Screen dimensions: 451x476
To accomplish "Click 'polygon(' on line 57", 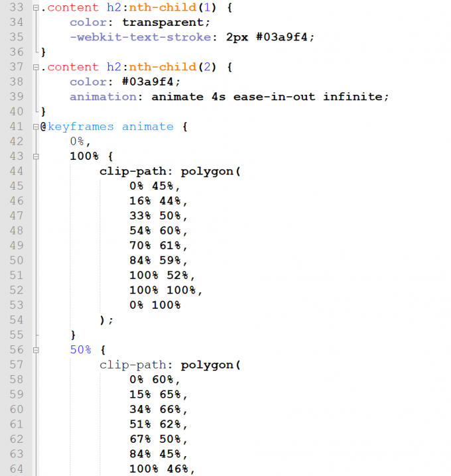I will click(x=211, y=365).
